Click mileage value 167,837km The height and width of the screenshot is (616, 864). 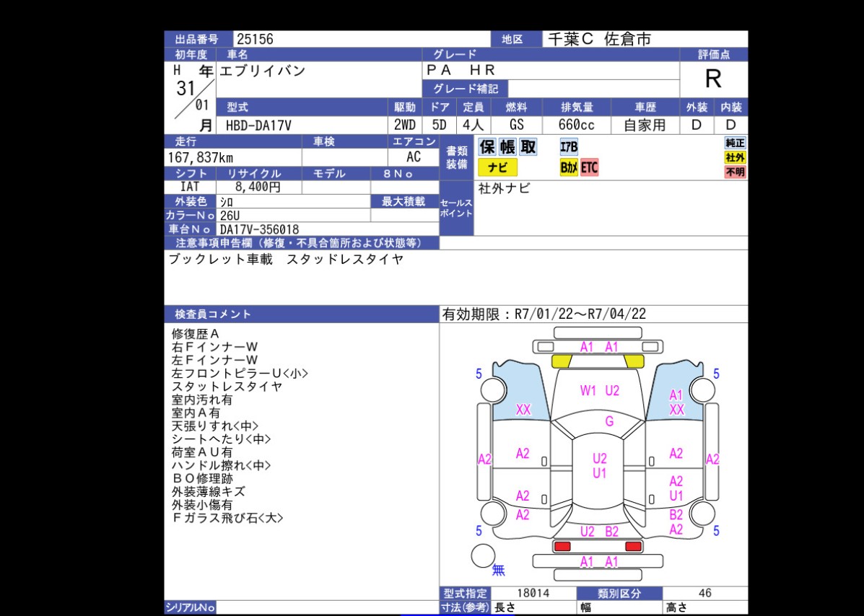[200, 158]
